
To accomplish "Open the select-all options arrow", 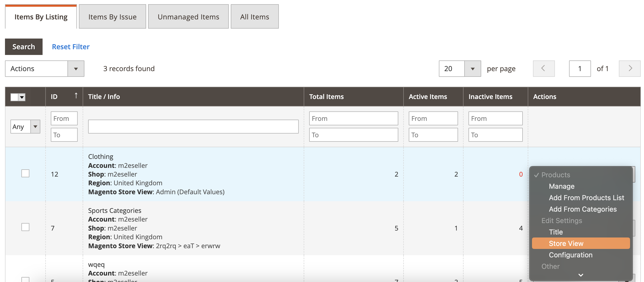I will (x=22, y=97).
